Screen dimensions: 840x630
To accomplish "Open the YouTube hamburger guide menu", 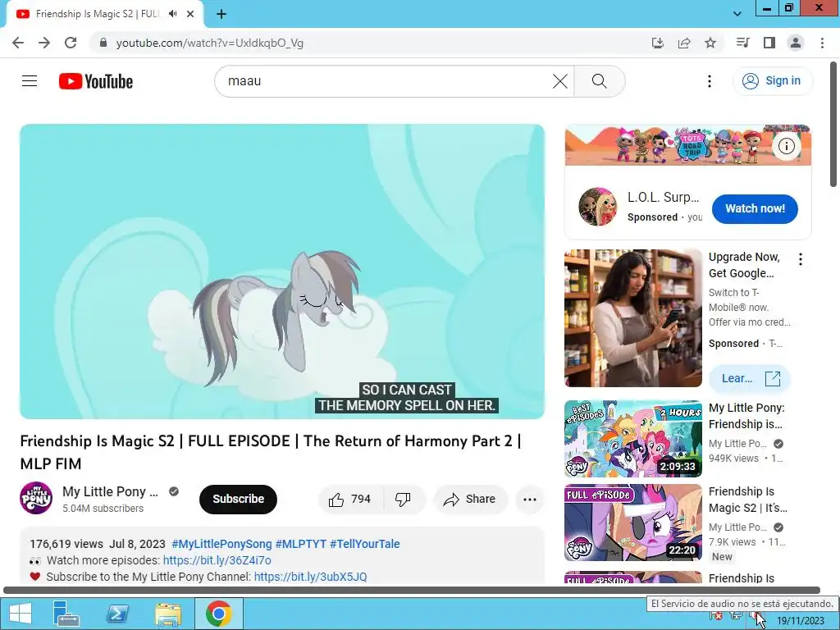I will (30, 81).
